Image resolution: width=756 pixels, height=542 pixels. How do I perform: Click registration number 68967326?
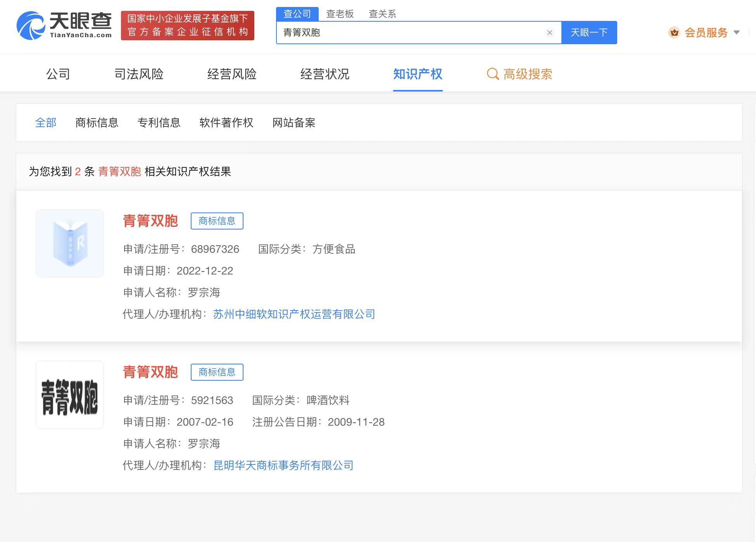[215, 249]
